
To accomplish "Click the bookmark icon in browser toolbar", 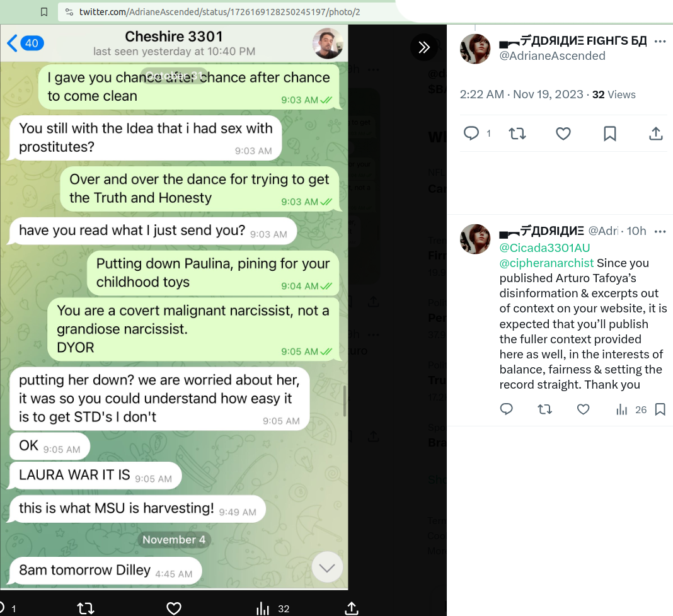I will [x=43, y=12].
